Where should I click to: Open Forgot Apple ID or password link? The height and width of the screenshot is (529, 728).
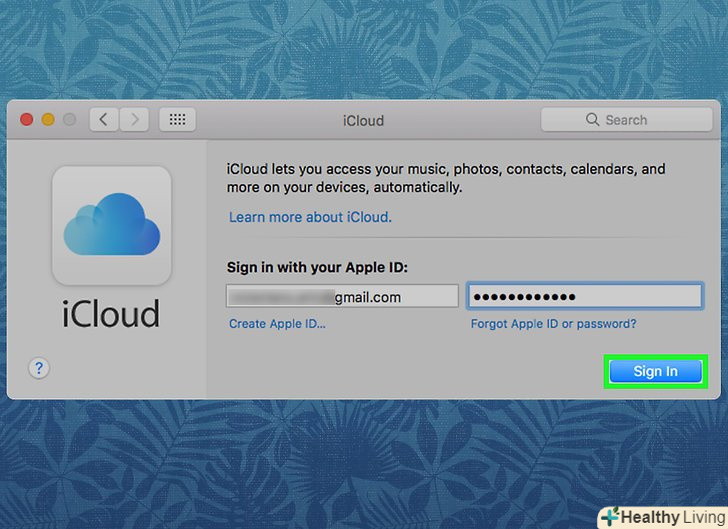[x=553, y=324]
